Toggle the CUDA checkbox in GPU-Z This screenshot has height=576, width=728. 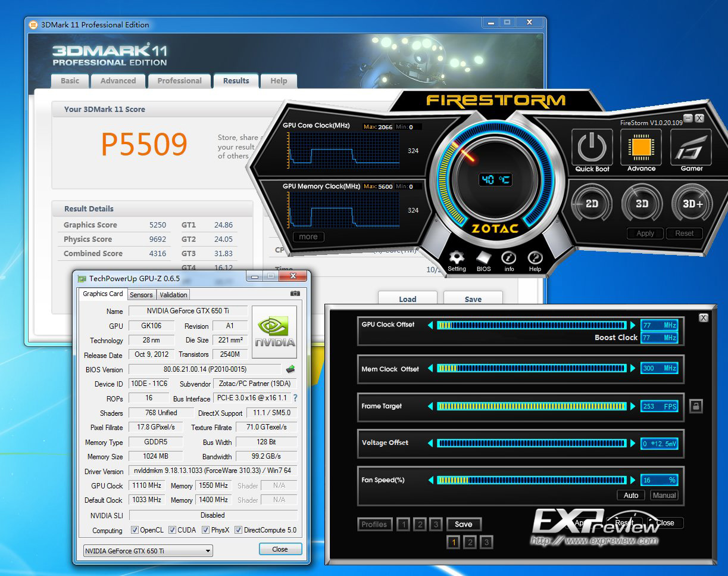click(x=172, y=530)
